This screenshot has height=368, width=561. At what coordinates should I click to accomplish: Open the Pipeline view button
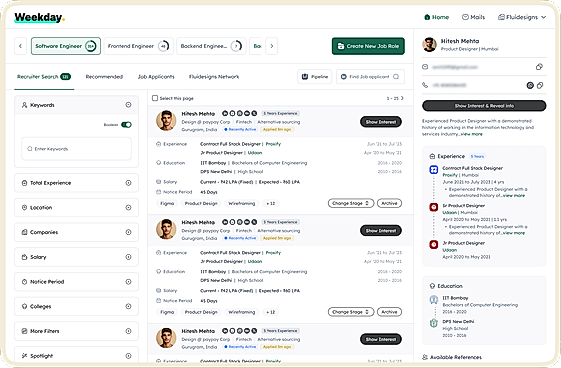pyautogui.click(x=314, y=77)
